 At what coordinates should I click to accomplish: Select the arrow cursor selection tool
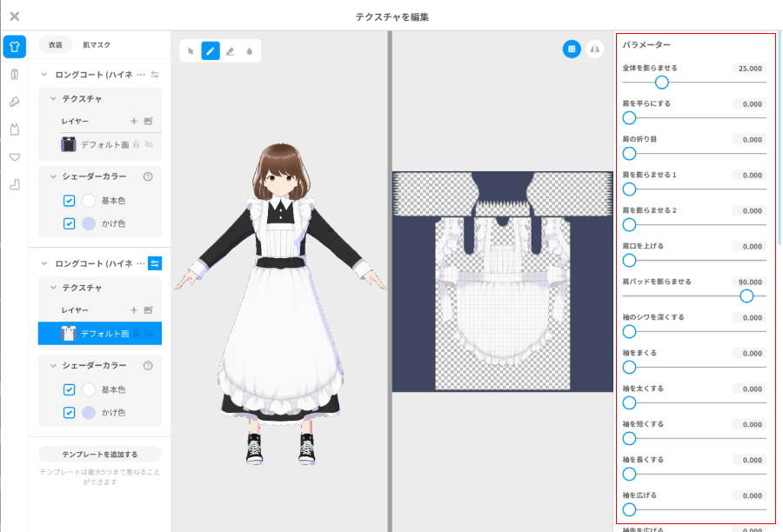(x=191, y=51)
